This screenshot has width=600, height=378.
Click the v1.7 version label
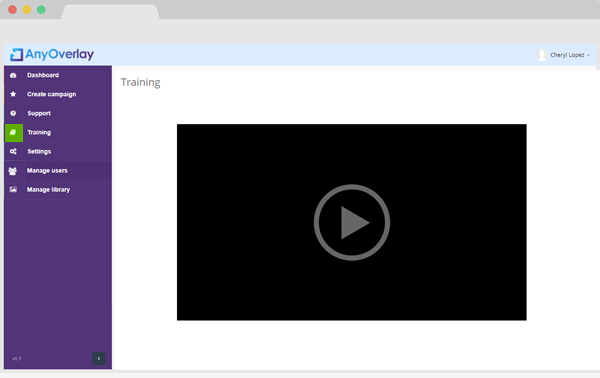pos(16,359)
